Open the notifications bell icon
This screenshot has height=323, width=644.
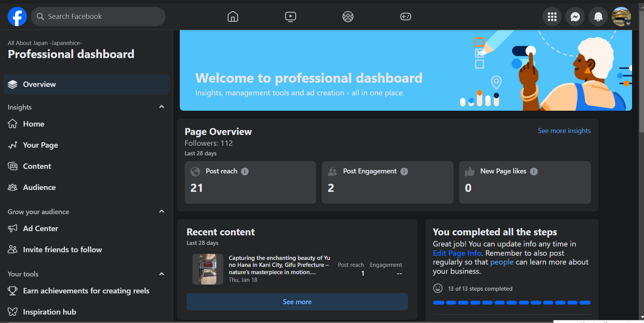[x=598, y=17]
